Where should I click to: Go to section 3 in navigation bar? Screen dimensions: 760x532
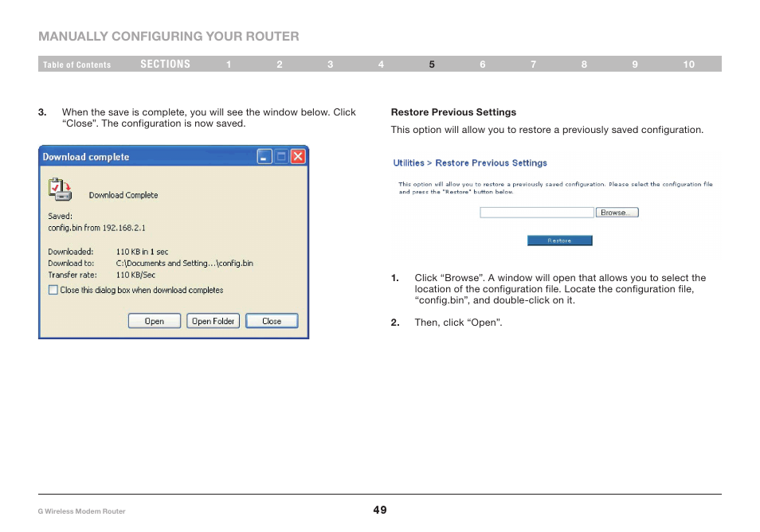[330, 65]
